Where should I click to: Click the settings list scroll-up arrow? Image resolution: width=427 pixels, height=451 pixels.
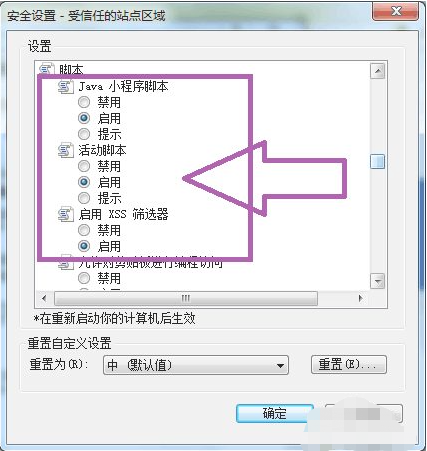pos(378,71)
